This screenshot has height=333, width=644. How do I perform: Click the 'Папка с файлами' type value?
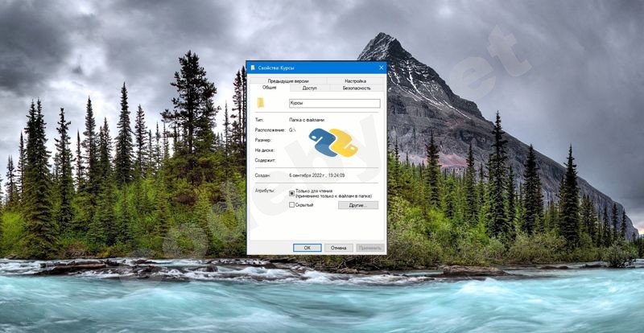pos(307,120)
